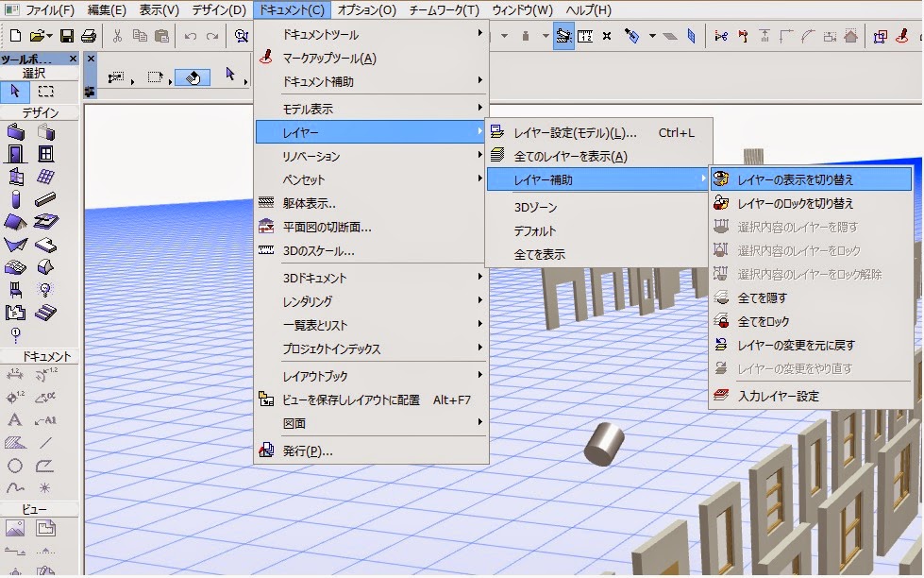924x578 pixels.
Task: Expand the info box marquee flyout arrow
Action: (x=170, y=81)
